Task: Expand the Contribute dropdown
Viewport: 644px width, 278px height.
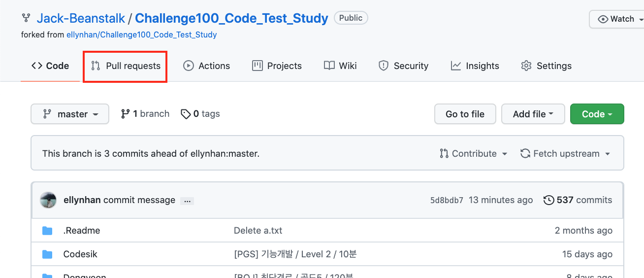Action: [x=474, y=154]
